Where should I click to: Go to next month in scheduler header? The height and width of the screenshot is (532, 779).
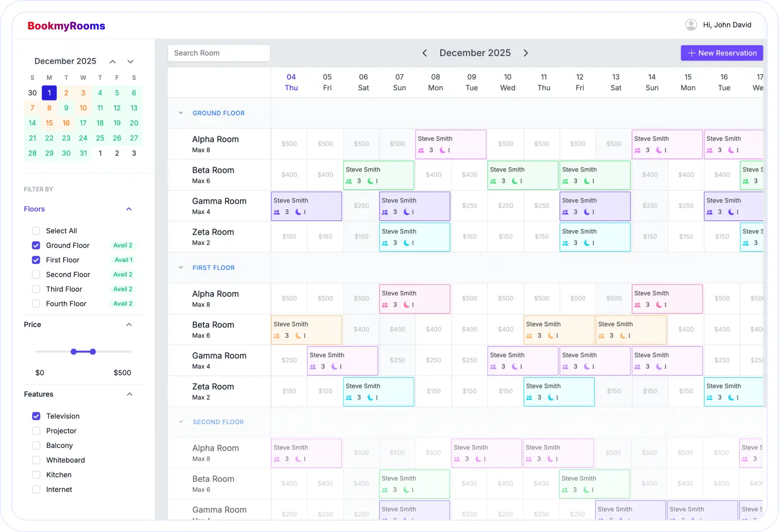pos(526,53)
